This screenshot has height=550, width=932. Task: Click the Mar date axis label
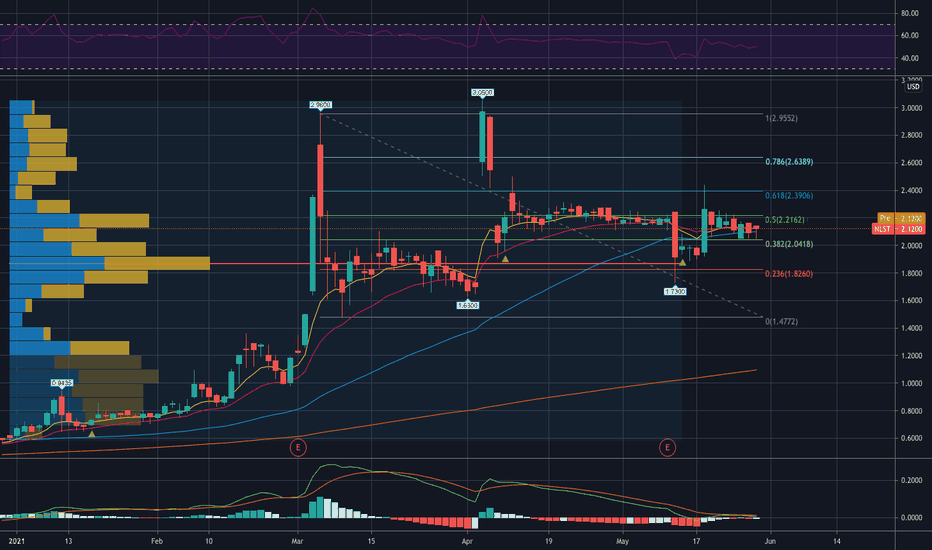298,541
